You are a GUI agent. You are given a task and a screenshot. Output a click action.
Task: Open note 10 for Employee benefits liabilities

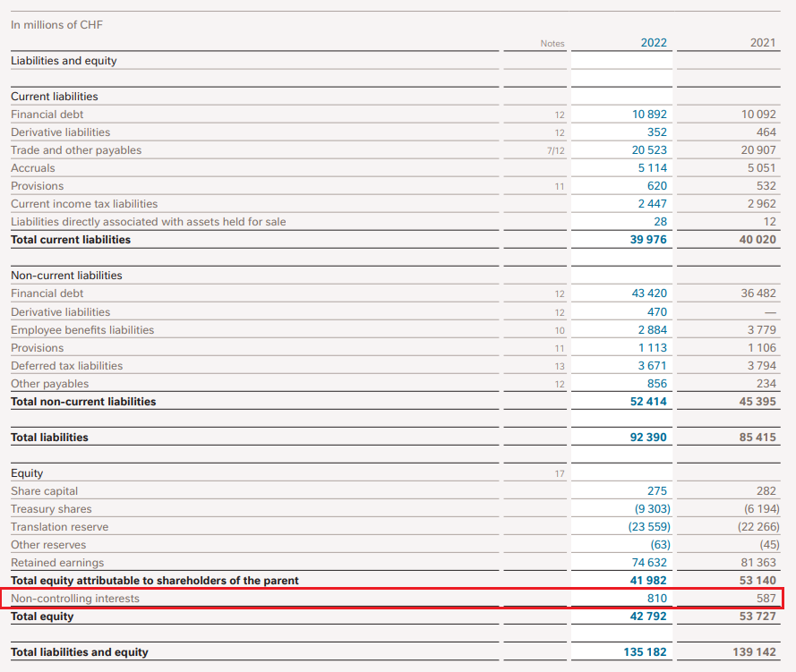[559, 330]
